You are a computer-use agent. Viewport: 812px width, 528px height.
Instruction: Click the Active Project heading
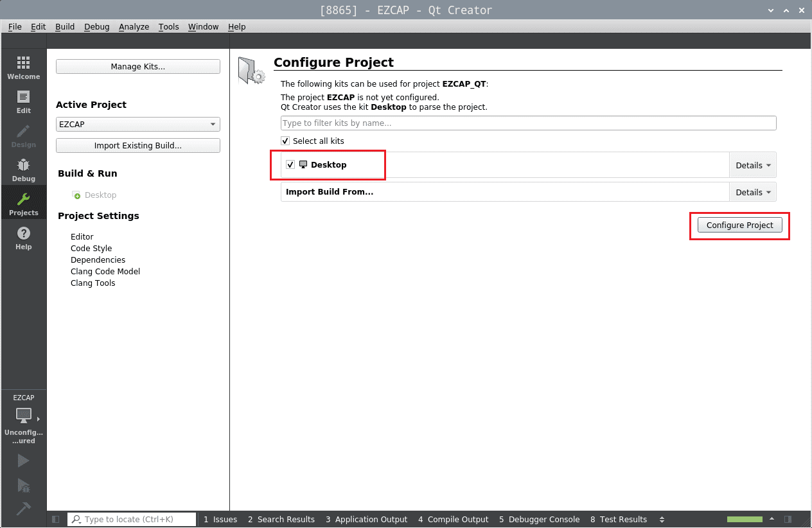pyautogui.click(x=91, y=105)
